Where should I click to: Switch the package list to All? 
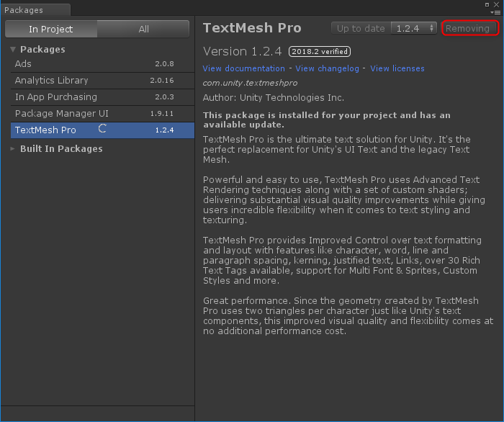(143, 29)
